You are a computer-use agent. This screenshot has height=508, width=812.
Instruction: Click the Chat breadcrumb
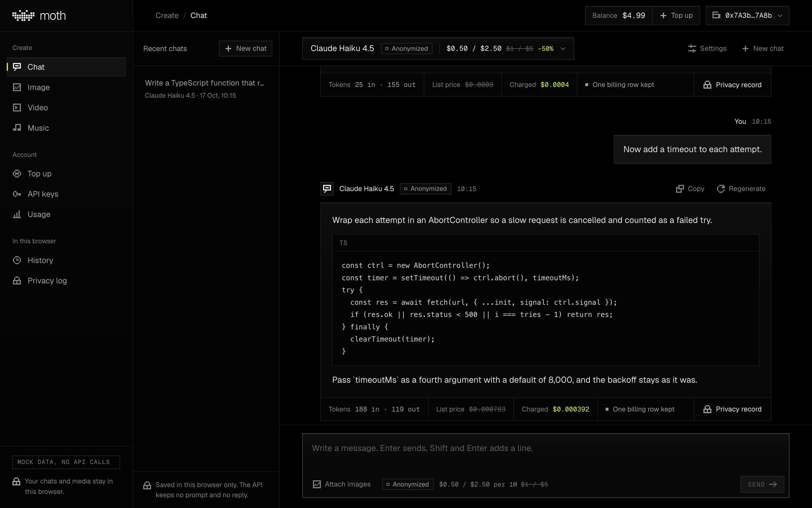[x=199, y=16]
